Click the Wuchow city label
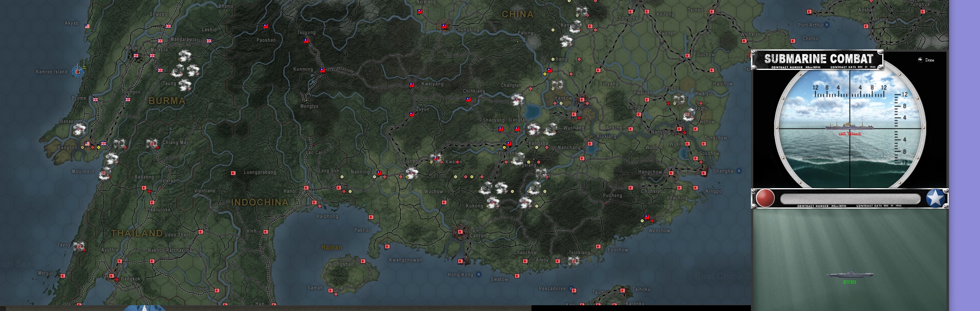980x311 pixels. pyautogui.click(x=433, y=192)
